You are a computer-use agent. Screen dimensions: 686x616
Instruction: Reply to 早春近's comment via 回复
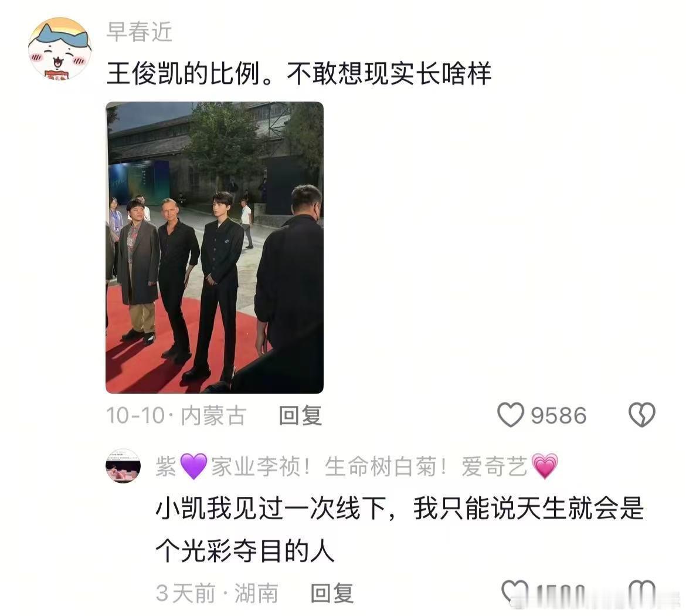[301, 415]
